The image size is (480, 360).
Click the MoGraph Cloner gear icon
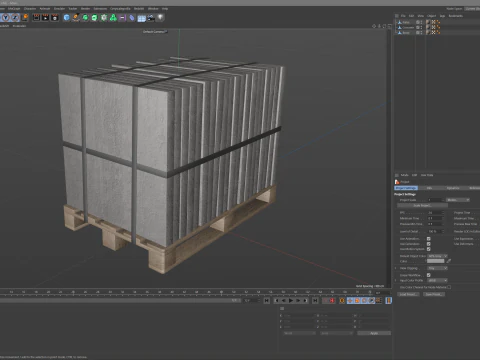(x=104, y=18)
